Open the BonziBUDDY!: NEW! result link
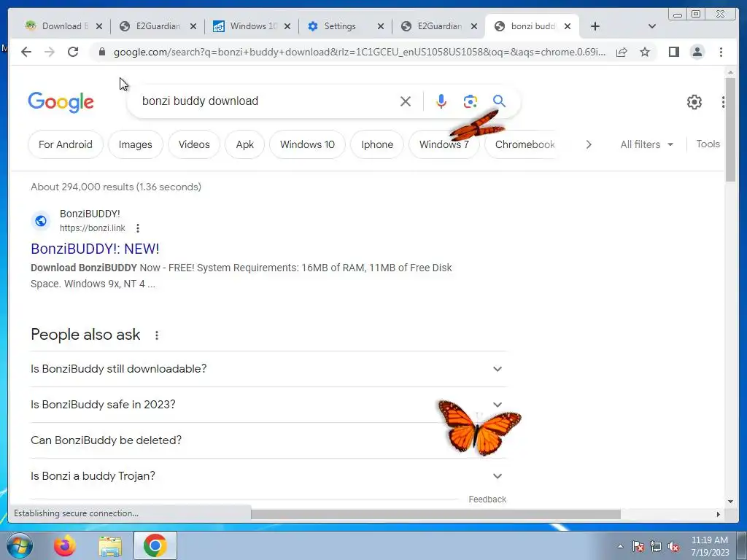This screenshot has width=747, height=560. (x=95, y=249)
